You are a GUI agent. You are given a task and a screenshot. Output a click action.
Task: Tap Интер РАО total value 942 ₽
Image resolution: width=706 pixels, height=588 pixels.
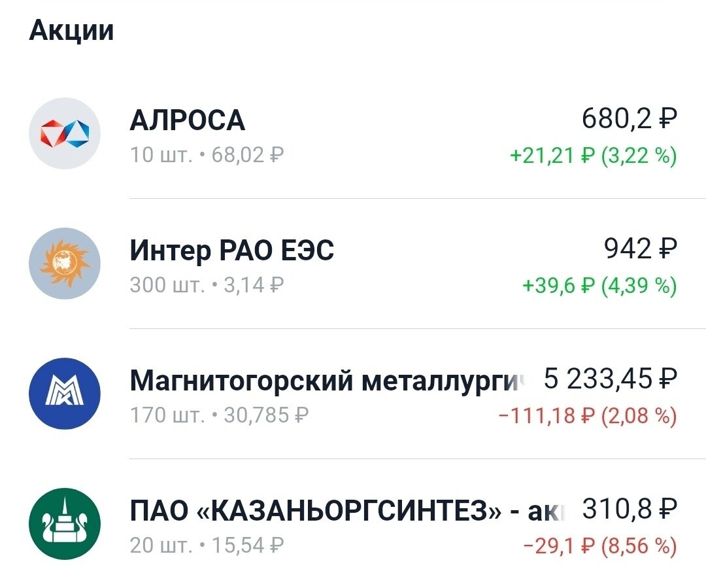640,249
